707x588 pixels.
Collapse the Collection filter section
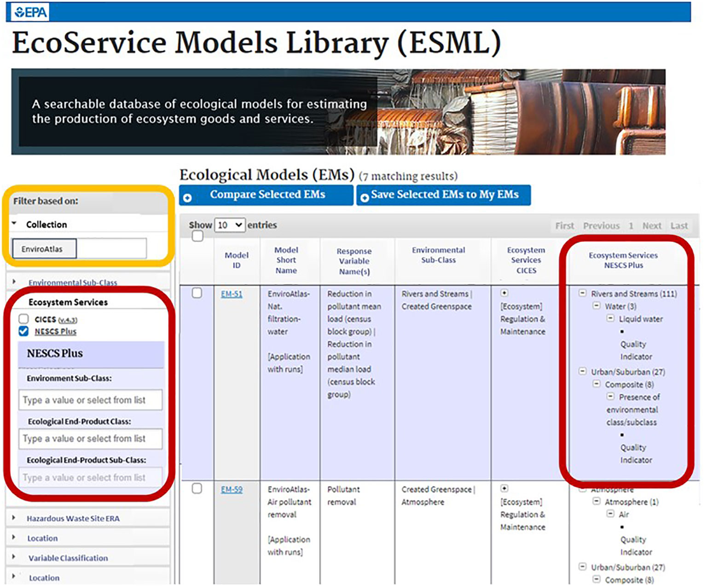pyautogui.click(x=14, y=223)
